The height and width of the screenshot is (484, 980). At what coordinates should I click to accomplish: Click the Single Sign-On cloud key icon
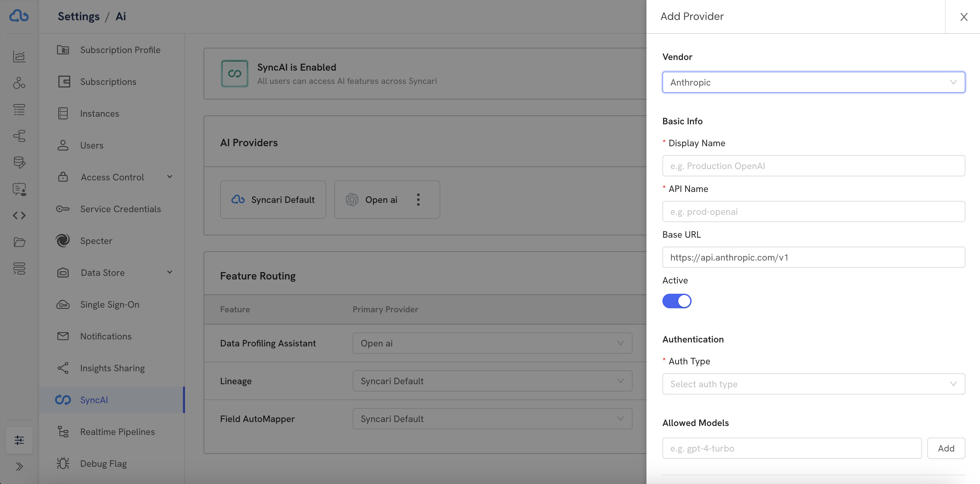pyautogui.click(x=63, y=304)
